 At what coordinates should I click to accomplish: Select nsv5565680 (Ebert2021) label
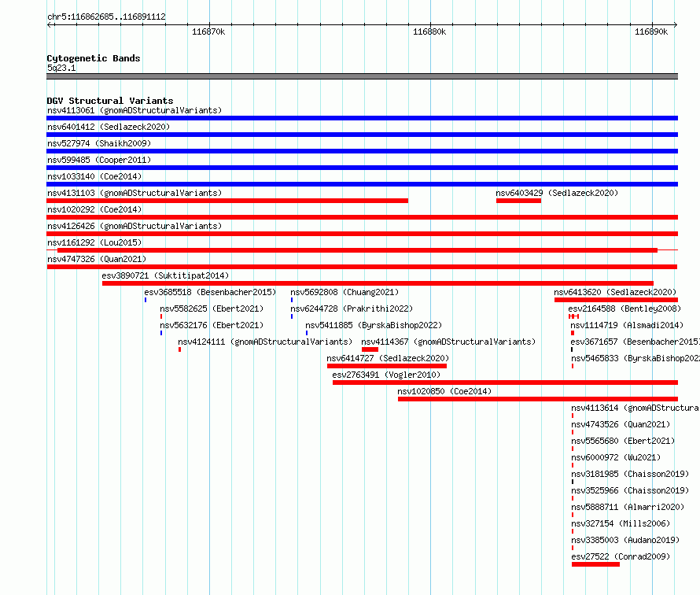623,441
